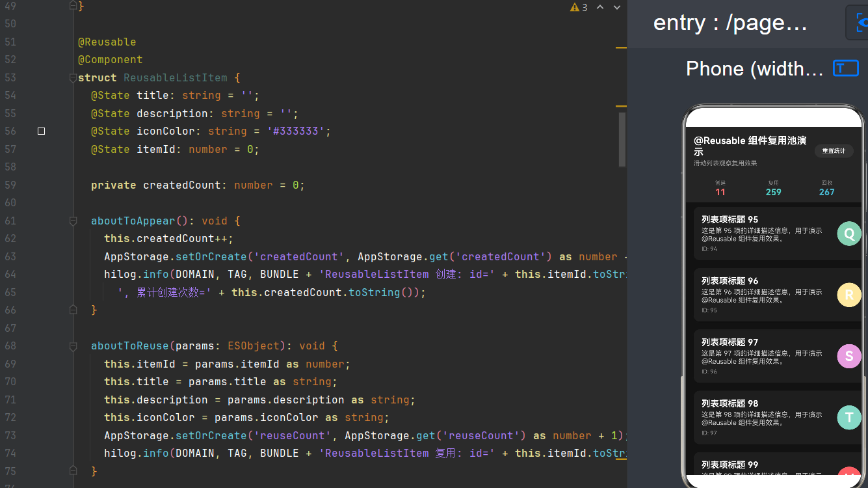Place cursor on the @Component decorator
Viewport: 868px width, 488px height.
111,60
